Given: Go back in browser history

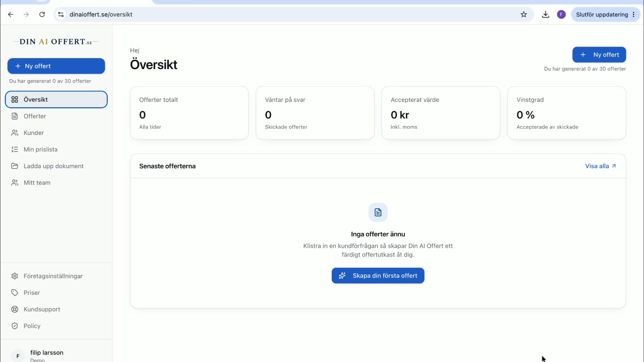Looking at the screenshot, I should (x=11, y=14).
